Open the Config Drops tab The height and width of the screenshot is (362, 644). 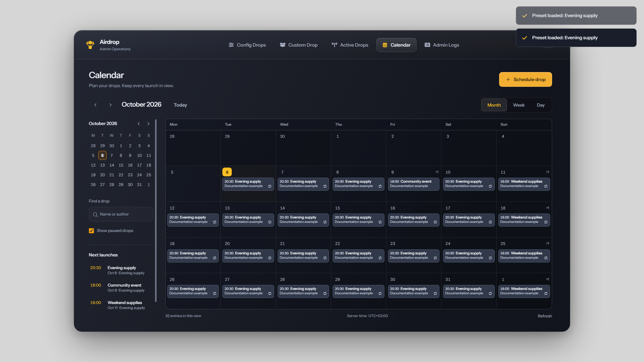(x=247, y=45)
